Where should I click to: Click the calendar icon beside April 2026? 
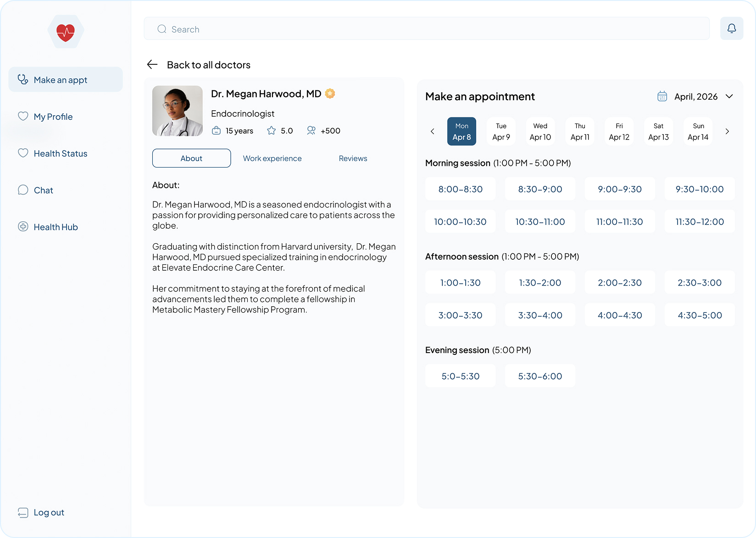[662, 96]
